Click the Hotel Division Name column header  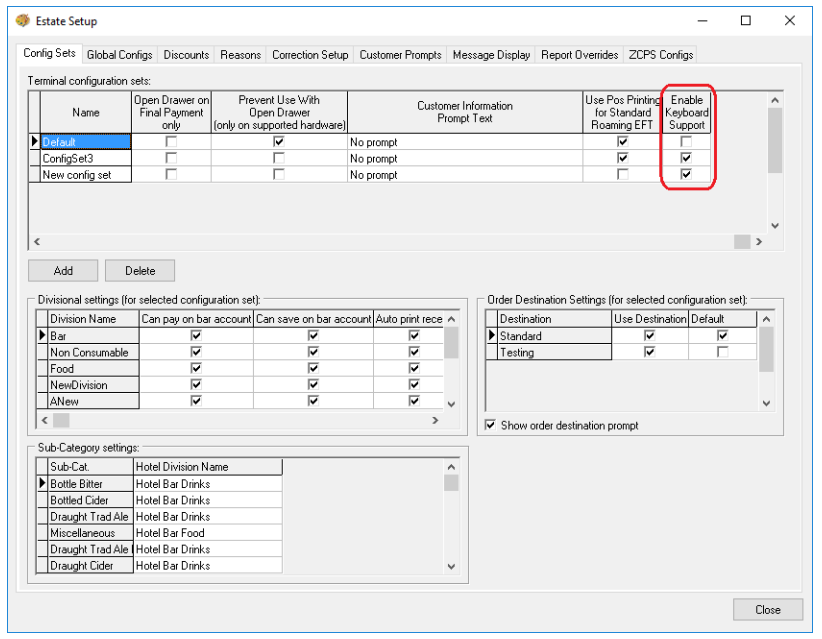coord(208,467)
